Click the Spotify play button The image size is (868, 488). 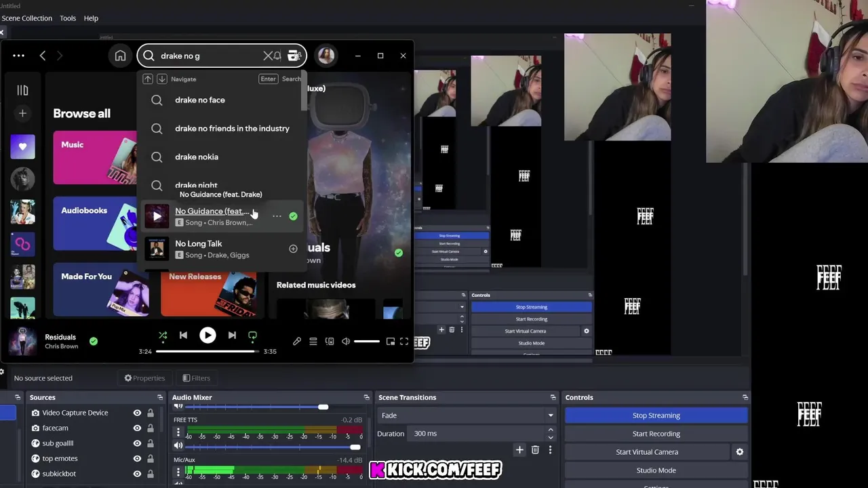208,335
